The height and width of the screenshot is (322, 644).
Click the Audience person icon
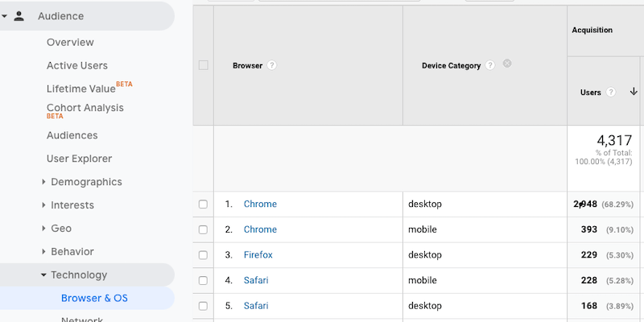click(19, 16)
